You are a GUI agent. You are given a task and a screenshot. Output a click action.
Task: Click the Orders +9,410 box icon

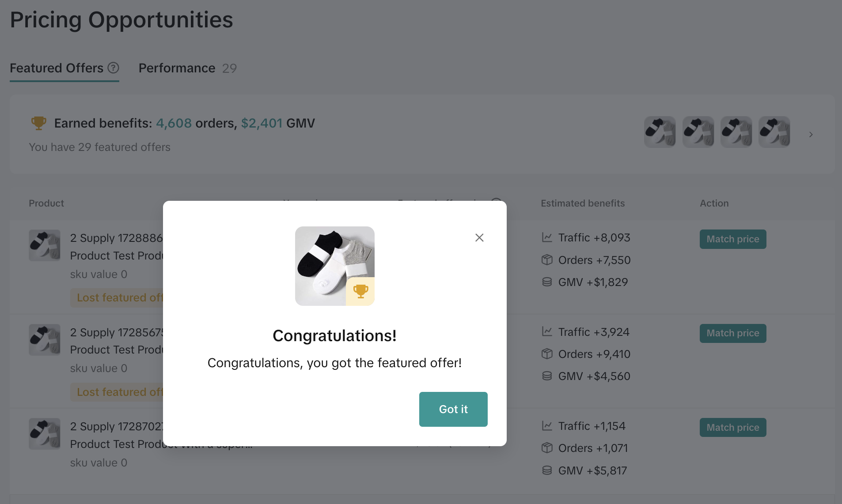pos(547,354)
